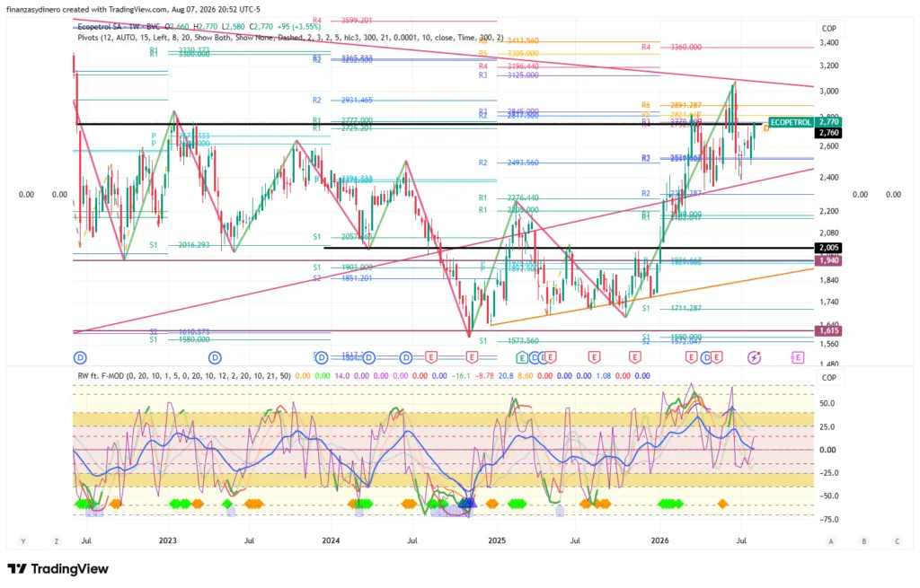Open the dividend marker in spring 2023

(215, 357)
